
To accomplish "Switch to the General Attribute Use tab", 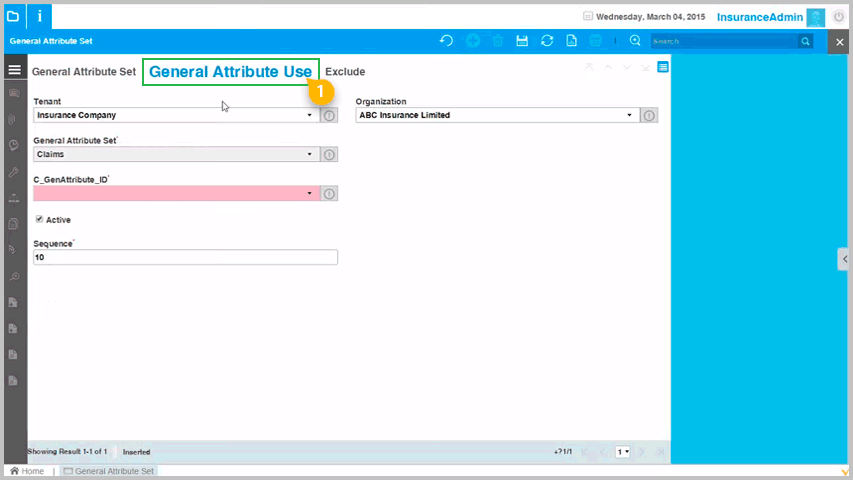I will tap(230, 72).
